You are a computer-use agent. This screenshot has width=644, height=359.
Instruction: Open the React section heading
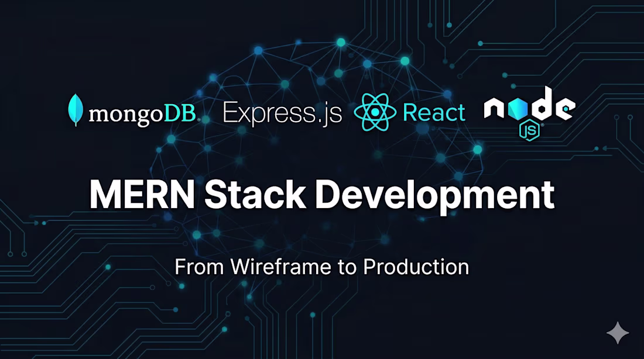coord(433,112)
